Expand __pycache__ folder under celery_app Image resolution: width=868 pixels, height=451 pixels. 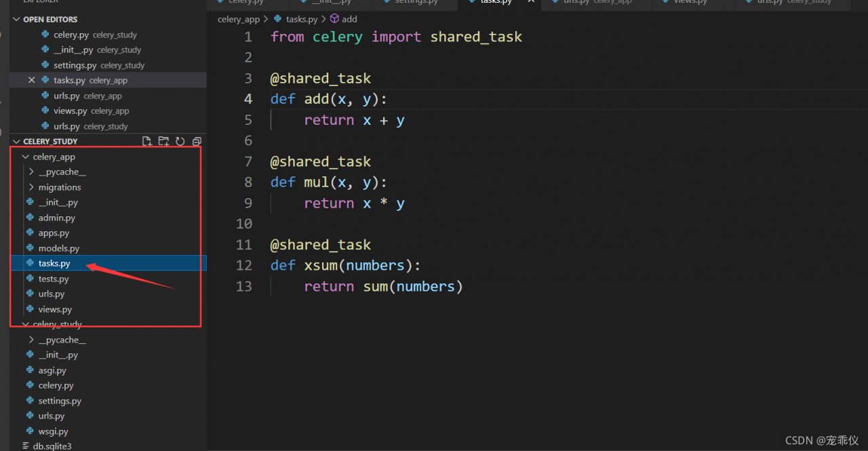31,172
